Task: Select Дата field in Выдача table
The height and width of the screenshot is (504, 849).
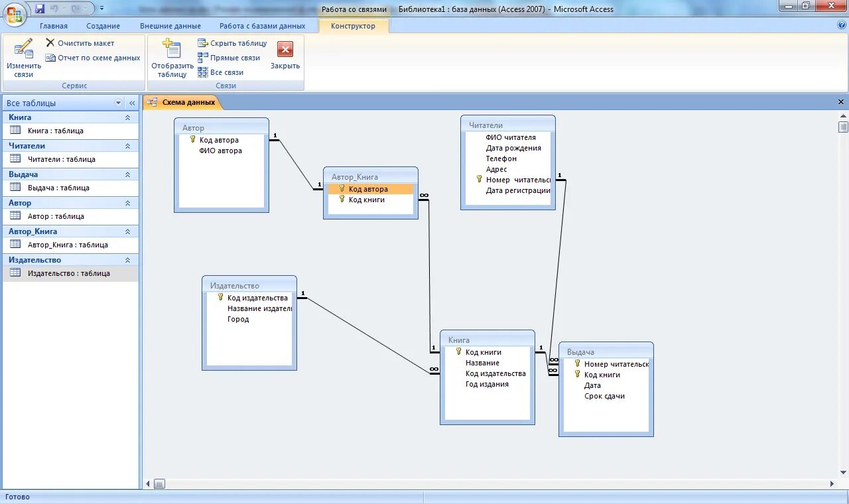Action: [592, 385]
